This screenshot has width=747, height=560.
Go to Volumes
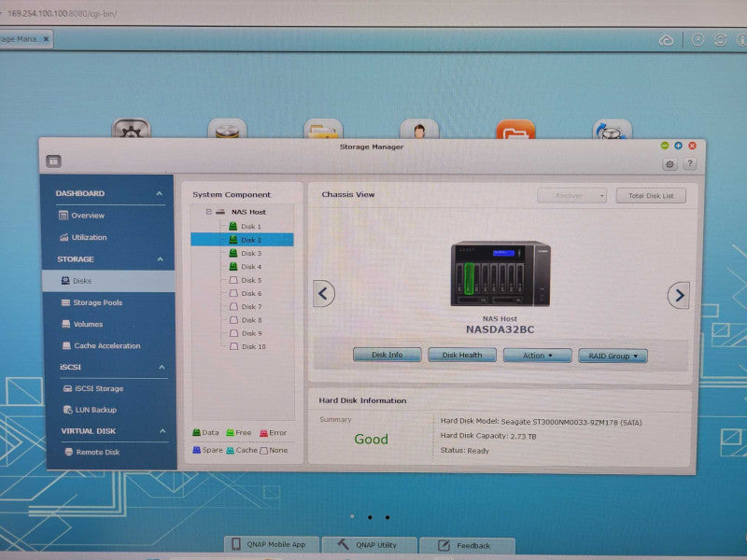82,324
